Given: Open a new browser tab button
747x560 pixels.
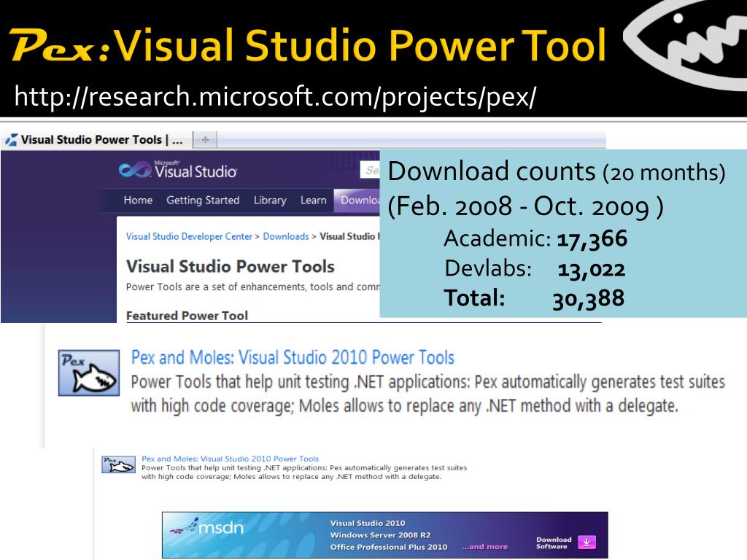Looking at the screenshot, I should pos(205,140).
